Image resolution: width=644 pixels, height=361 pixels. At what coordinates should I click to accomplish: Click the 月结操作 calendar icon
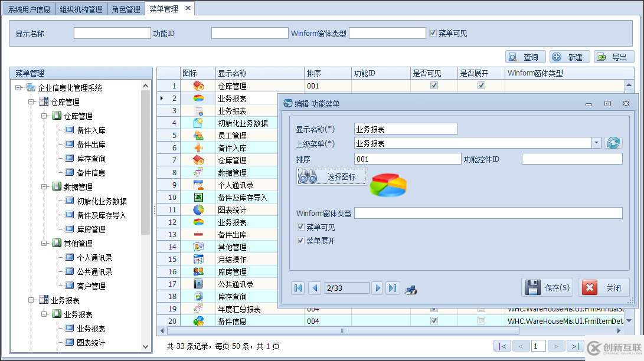click(x=198, y=260)
